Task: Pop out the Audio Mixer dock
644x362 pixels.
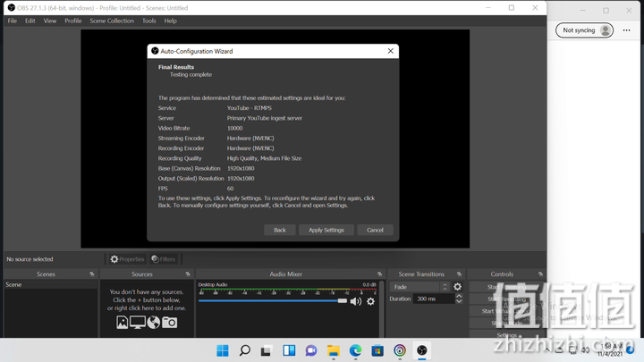Action: coord(379,274)
